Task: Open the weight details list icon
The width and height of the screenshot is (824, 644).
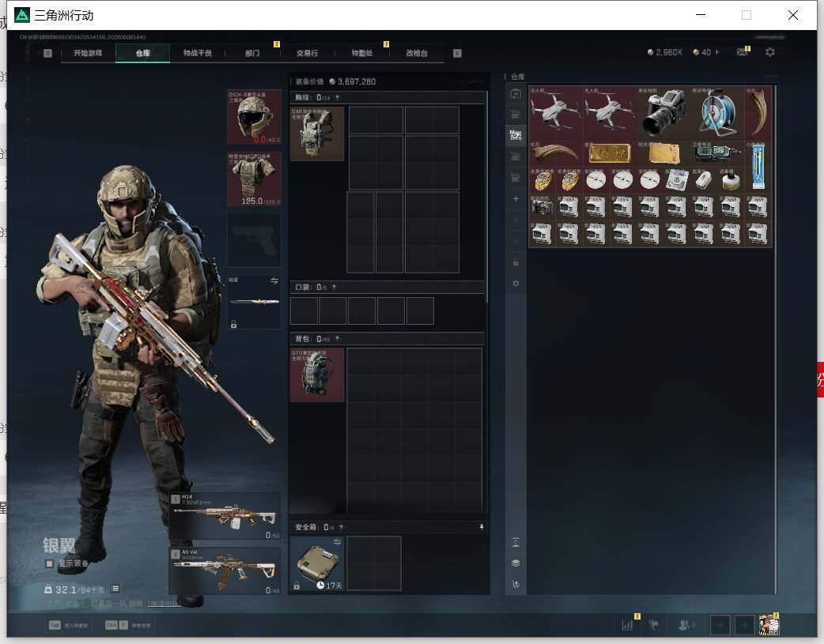Action: 115,589
